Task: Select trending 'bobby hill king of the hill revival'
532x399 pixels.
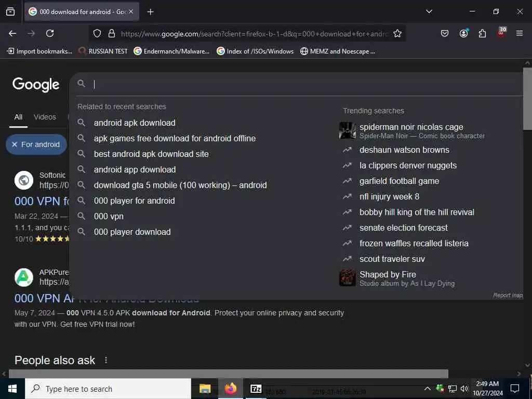Action: point(417,212)
